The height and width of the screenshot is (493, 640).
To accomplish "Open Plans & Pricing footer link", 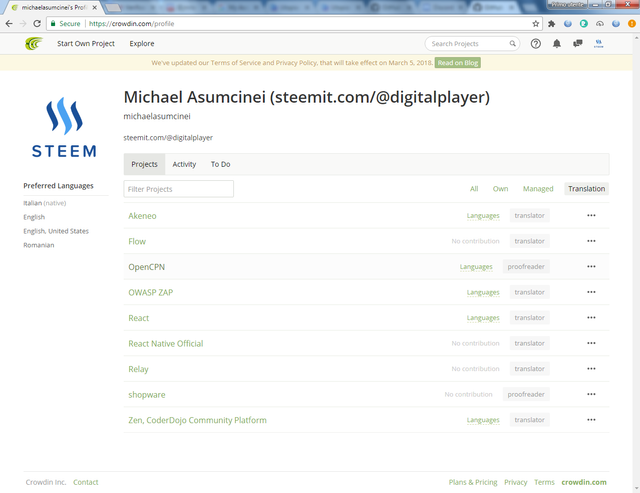I will 473,482.
